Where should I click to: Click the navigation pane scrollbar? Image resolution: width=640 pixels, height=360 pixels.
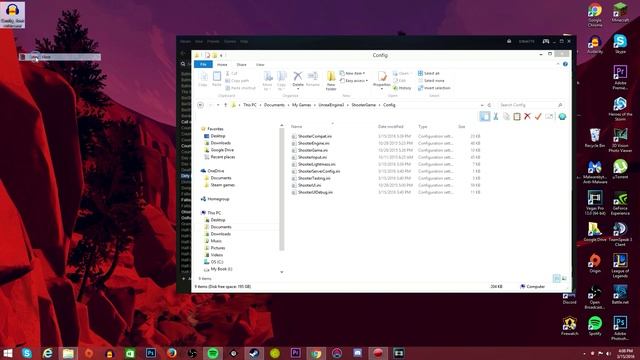click(x=282, y=189)
